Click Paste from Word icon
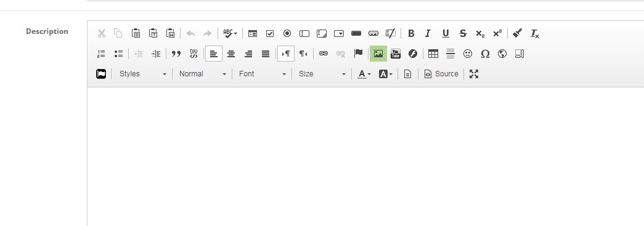644x226 pixels. tap(171, 34)
